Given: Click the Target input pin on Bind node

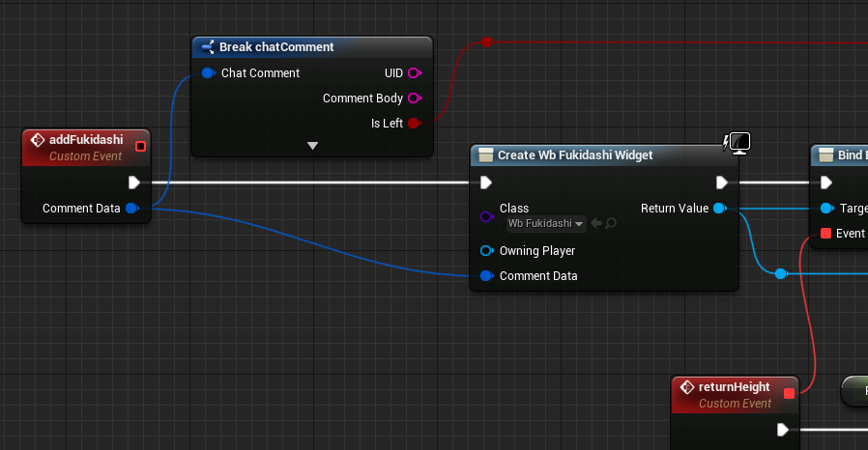Looking at the screenshot, I should point(826,208).
